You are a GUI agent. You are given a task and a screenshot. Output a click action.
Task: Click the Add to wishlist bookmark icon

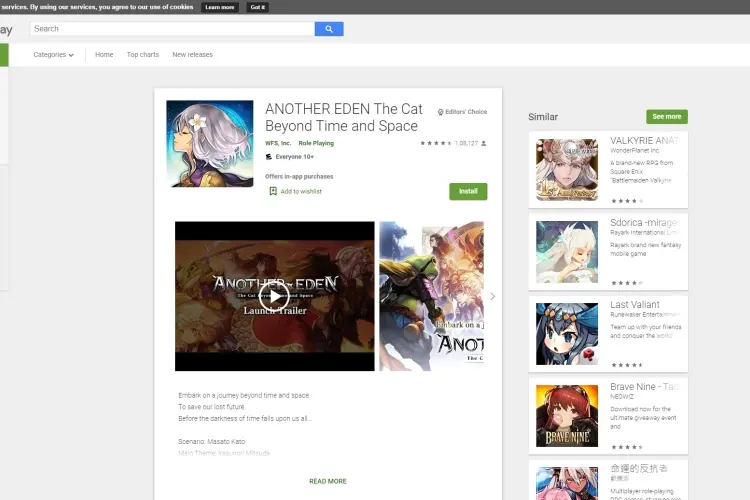[x=273, y=191]
